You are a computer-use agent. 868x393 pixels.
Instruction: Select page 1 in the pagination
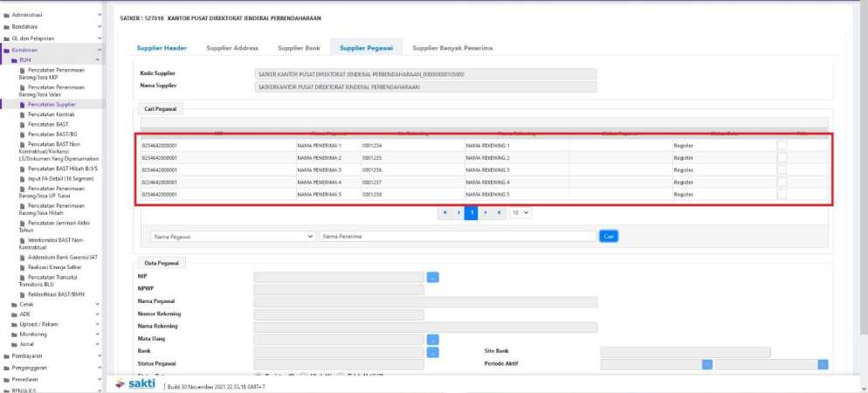472,212
